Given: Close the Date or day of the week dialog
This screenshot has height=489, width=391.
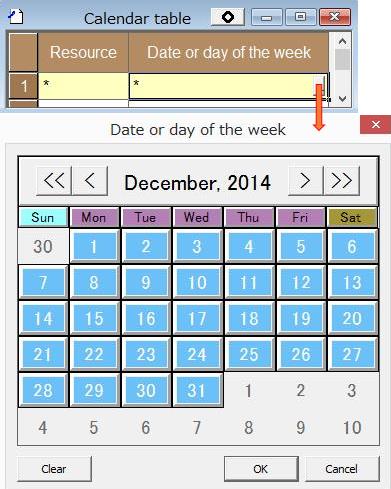Looking at the screenshot, I should coord(376,125).
